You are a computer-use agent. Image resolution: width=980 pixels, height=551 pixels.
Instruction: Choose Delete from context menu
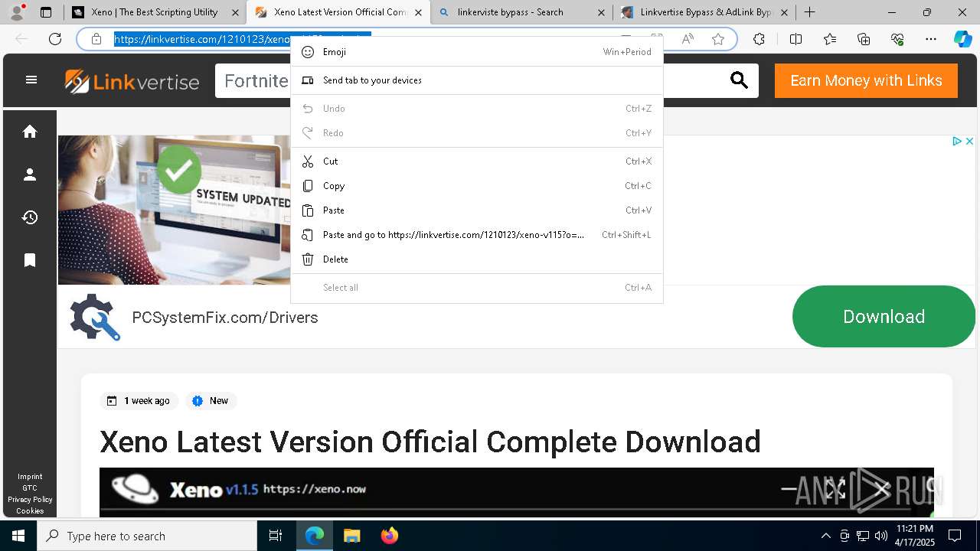click(477, 259)
